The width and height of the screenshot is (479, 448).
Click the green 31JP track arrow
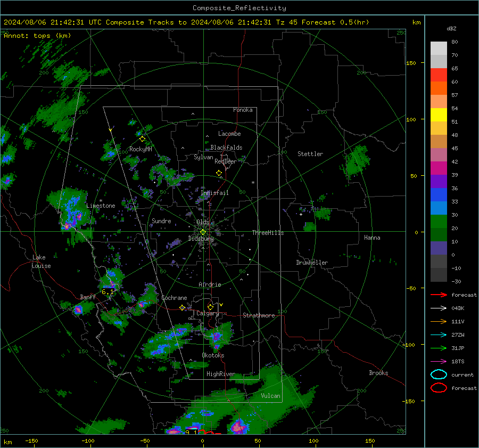tap(439, 348)
